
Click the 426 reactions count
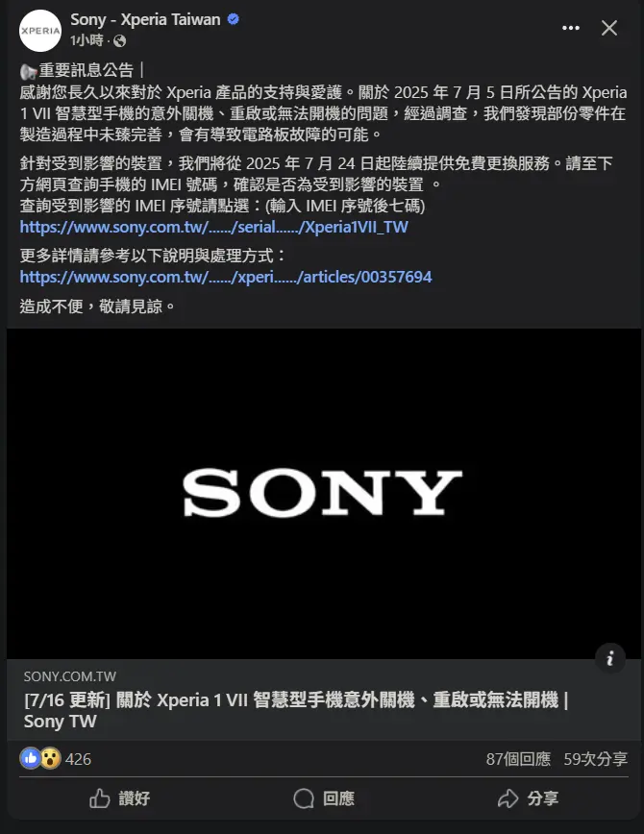[x=78, y=759]
